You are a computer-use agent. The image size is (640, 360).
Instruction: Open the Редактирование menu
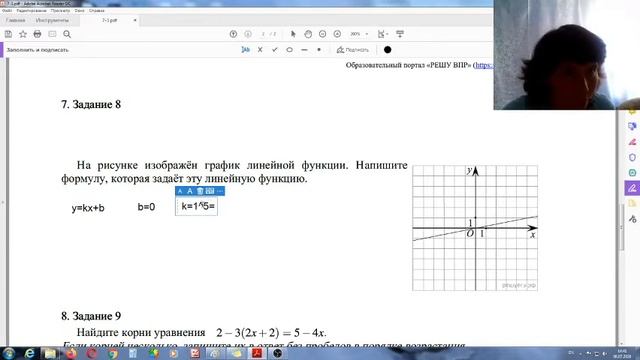click(x=31, y=11)
